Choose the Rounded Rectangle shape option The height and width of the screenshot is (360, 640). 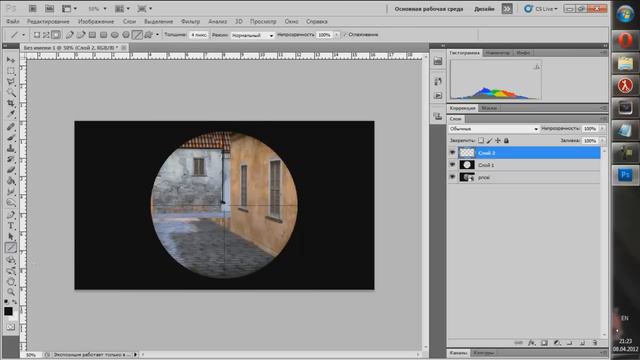click(x=104, y=35)
